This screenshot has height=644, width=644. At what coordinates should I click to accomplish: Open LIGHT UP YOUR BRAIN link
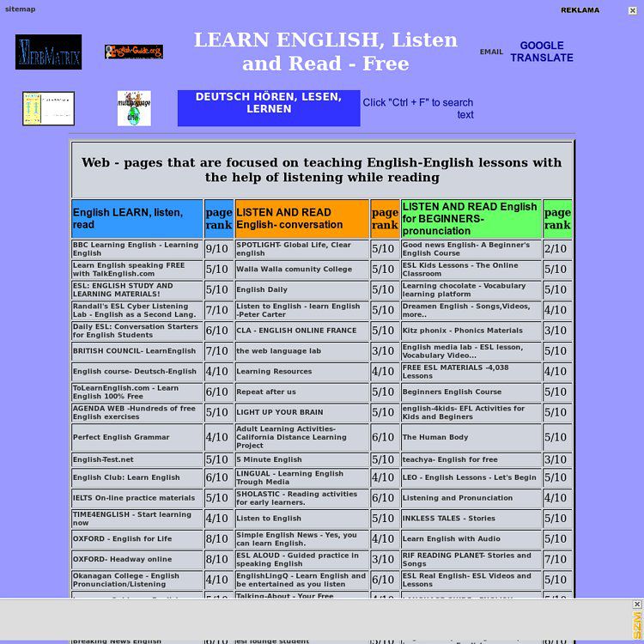click(280, 412)
